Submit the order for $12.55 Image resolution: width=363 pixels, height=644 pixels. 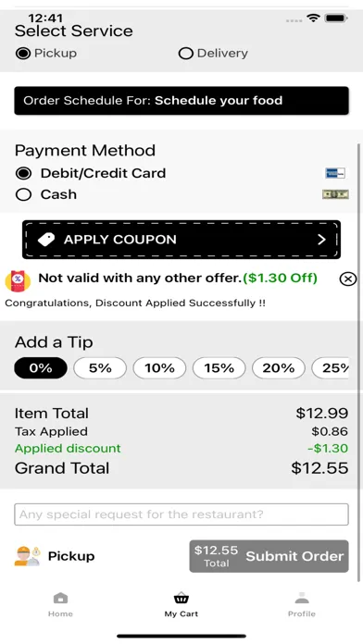(269, 556)
